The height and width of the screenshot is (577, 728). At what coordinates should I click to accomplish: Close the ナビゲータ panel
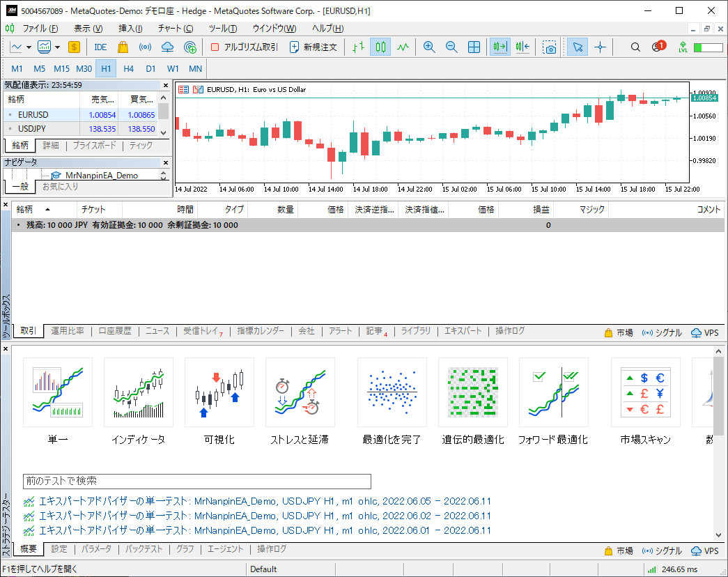pyautogui.click(x=166, y=162)
